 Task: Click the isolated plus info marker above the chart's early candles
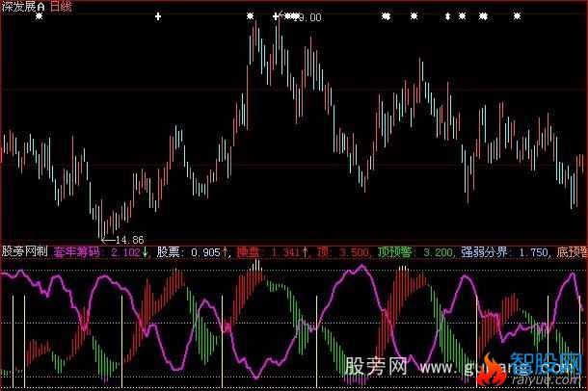pos(158,16)
